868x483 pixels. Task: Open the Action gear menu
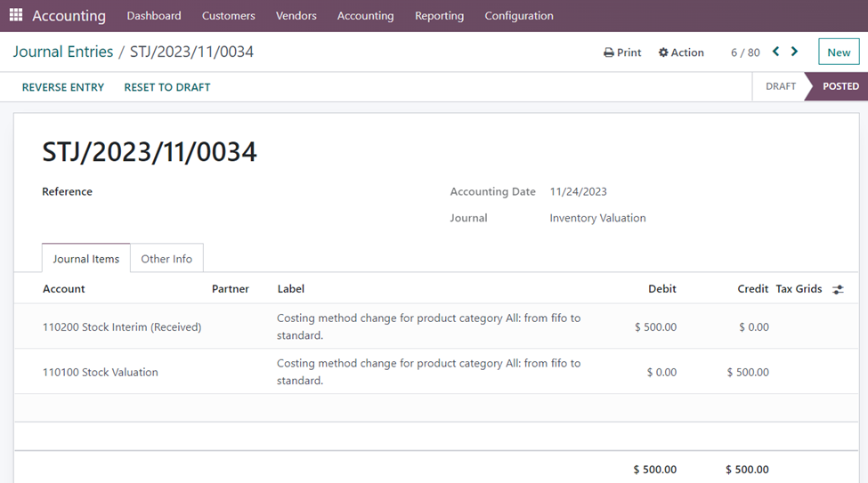click(681, 52)
